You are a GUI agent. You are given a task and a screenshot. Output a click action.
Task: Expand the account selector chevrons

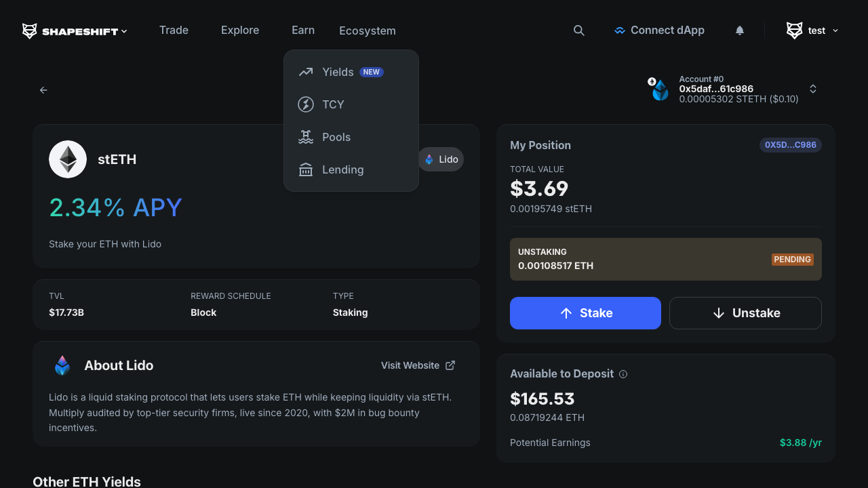pos(813,89)
